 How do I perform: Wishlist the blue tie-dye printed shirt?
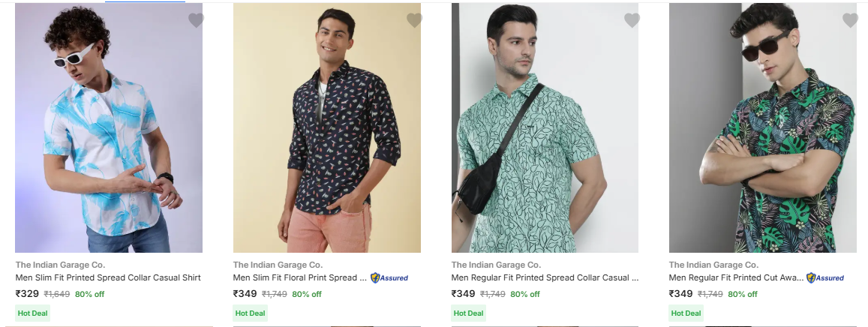[196, 20]
